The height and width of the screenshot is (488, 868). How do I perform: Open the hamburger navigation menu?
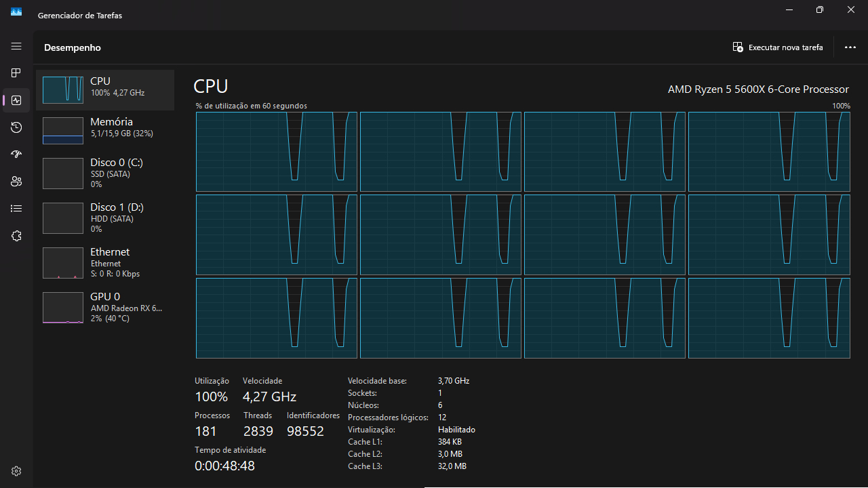16,46
